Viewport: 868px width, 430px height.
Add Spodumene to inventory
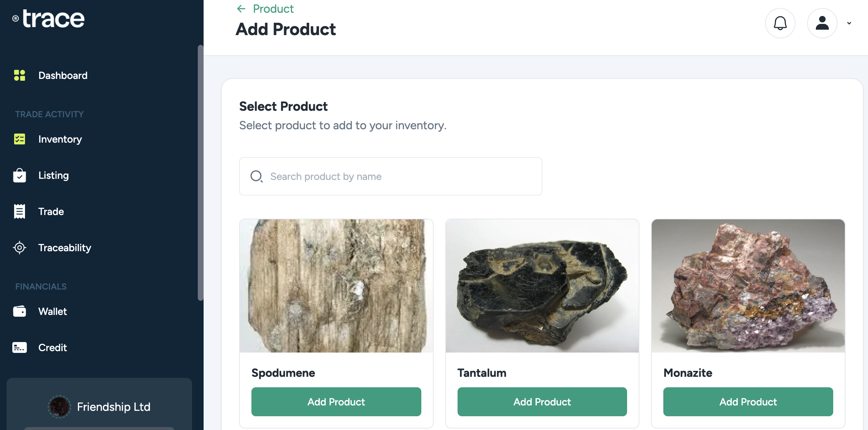point(336,402)
